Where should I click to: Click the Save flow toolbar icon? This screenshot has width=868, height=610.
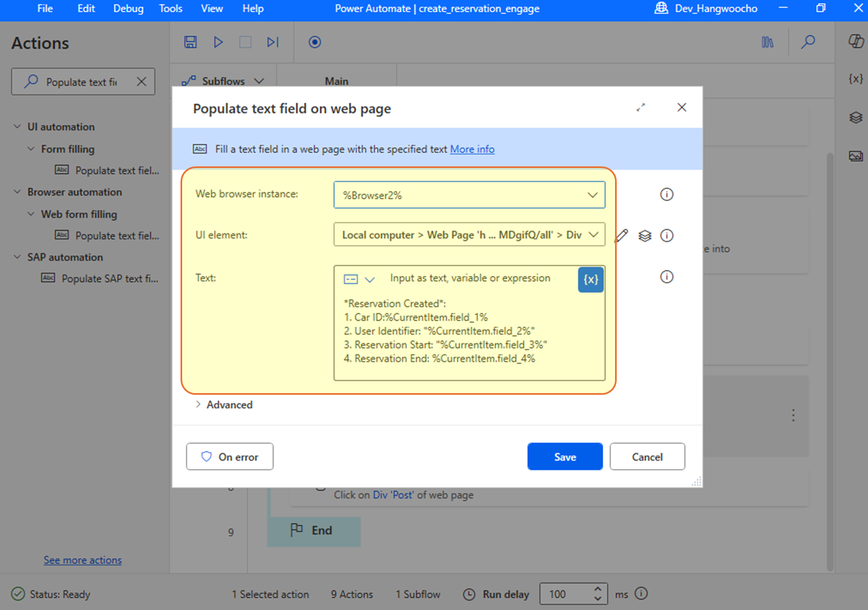(190, 42)
